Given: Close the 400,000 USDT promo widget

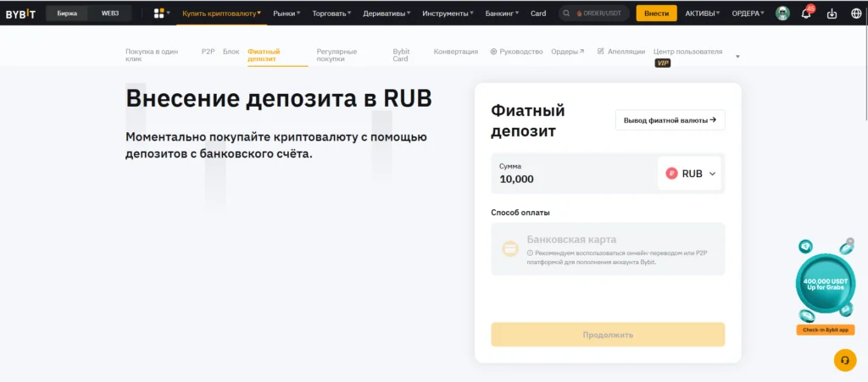Looking at the screenshot, I should [850, 241].
